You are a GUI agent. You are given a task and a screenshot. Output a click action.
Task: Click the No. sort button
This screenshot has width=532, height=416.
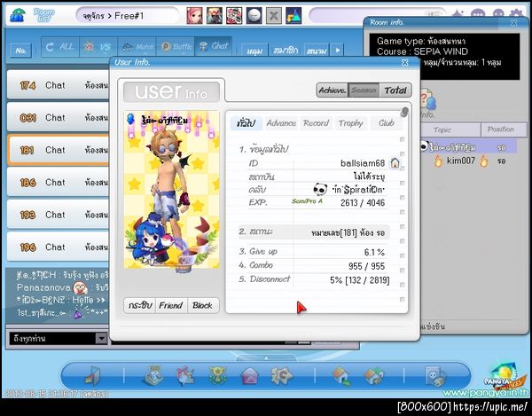click(20, 51)
